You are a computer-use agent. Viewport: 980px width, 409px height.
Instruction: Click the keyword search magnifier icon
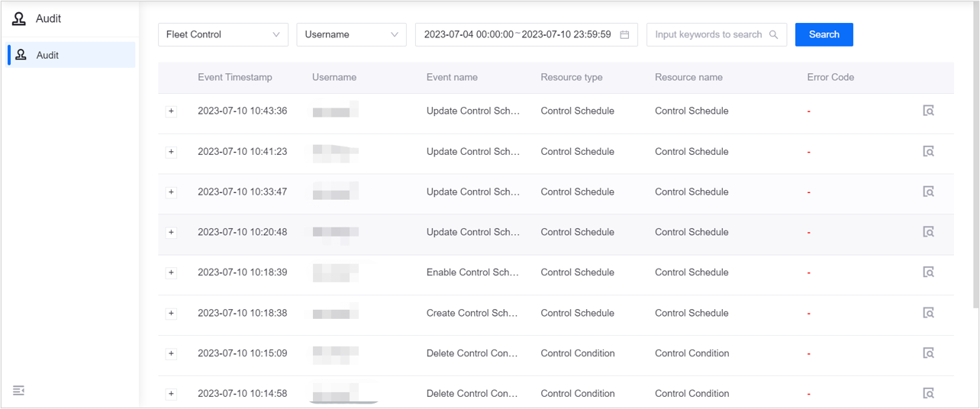(x=774, y=34)
